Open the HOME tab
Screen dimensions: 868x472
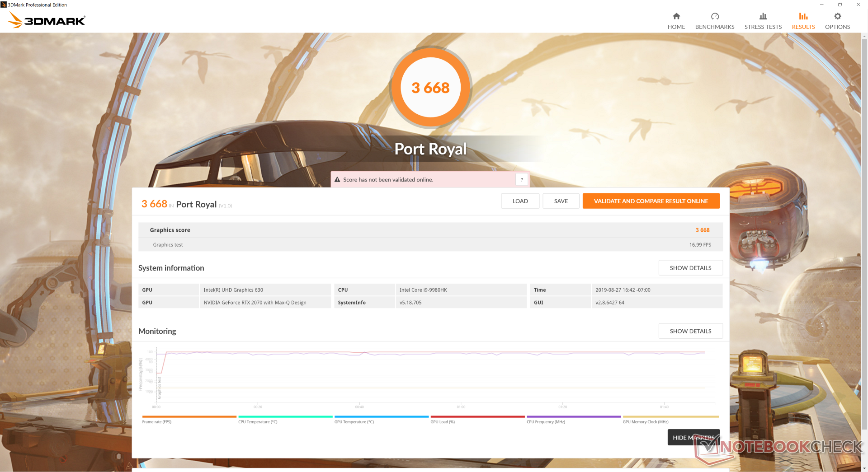676,21
